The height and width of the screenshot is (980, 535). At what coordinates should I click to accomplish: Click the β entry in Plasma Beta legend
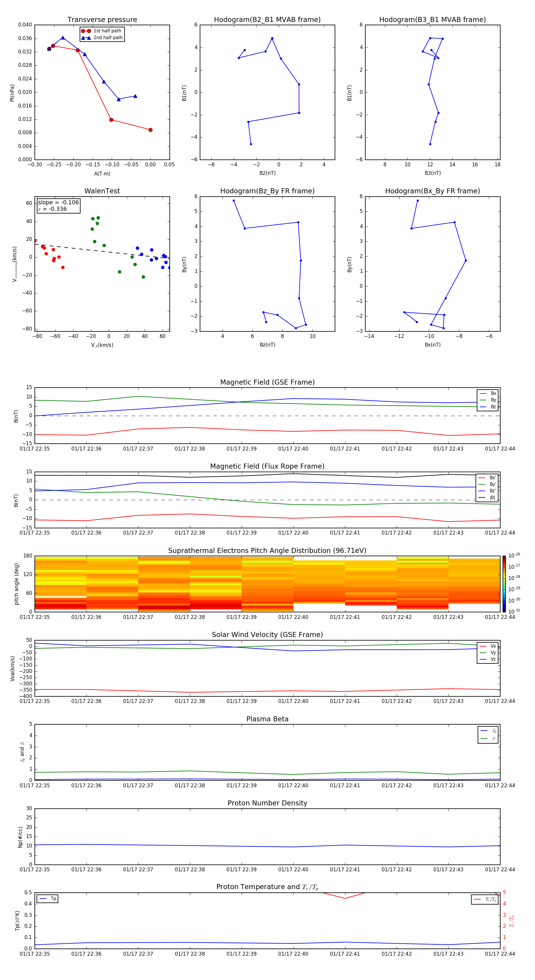point(488,739)
